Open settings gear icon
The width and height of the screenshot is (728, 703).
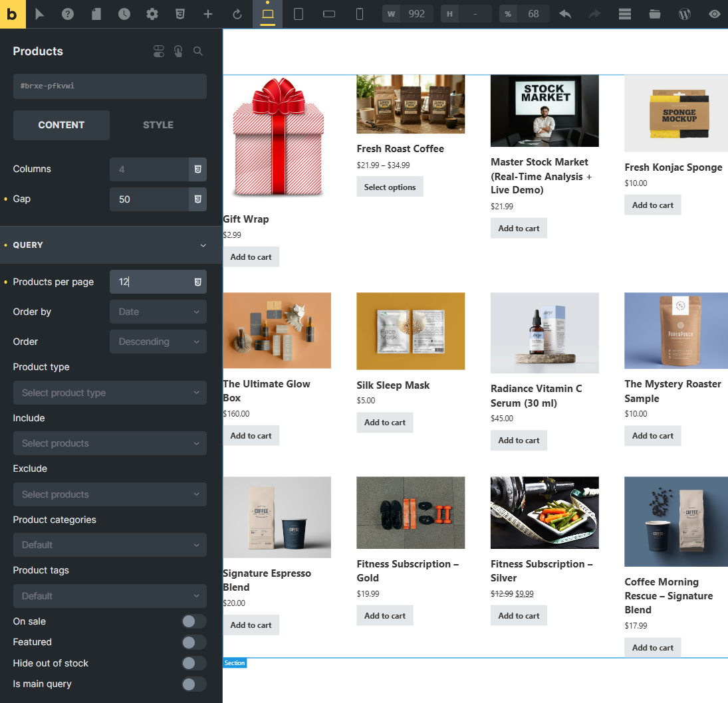tap(152, 14)
